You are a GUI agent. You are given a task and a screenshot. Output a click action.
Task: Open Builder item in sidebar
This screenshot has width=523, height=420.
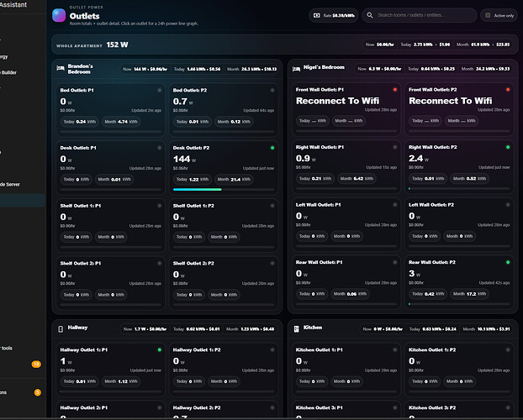(8, 72)
